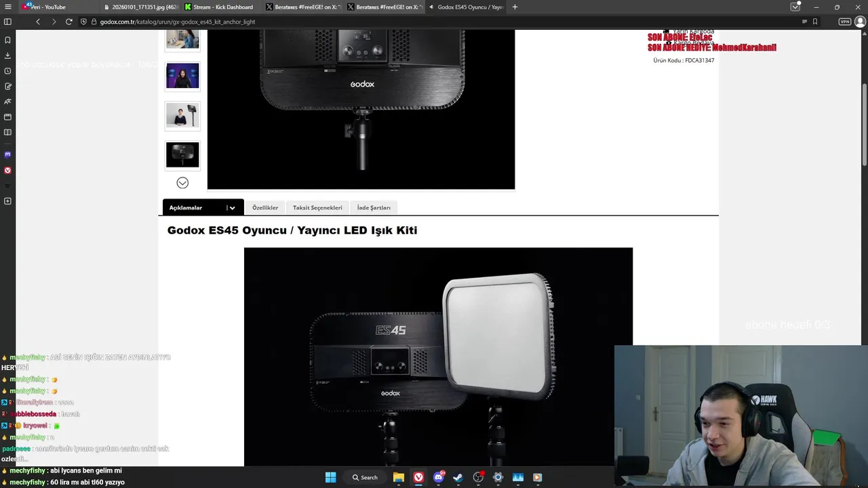This screenshot has width=868, height=488.
Task: Open the resource monitor taskbar icon
Action: [518, 477]
